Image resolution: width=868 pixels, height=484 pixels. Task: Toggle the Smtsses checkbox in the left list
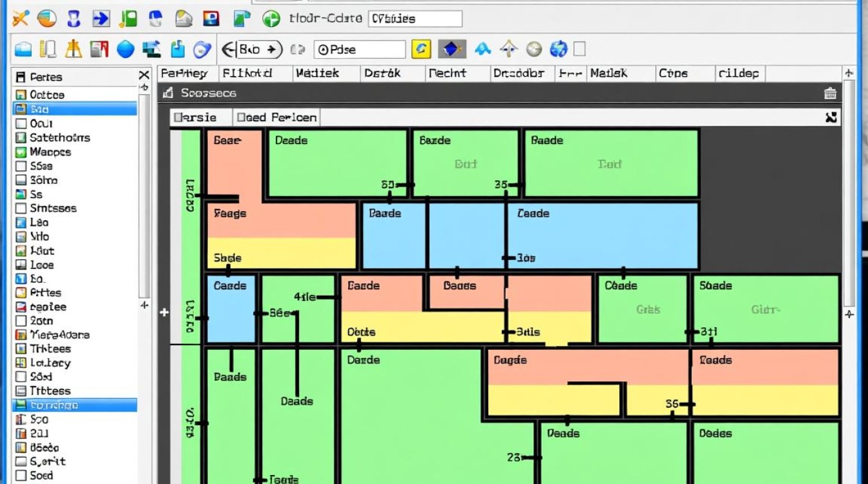[x=20, y=208]
